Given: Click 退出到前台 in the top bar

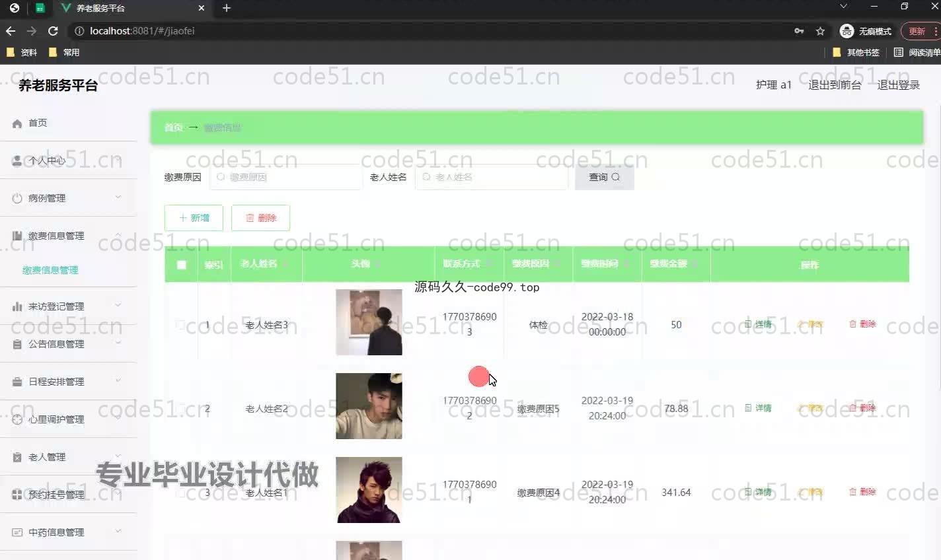Looking at the screenshot, I should point(835,85).
